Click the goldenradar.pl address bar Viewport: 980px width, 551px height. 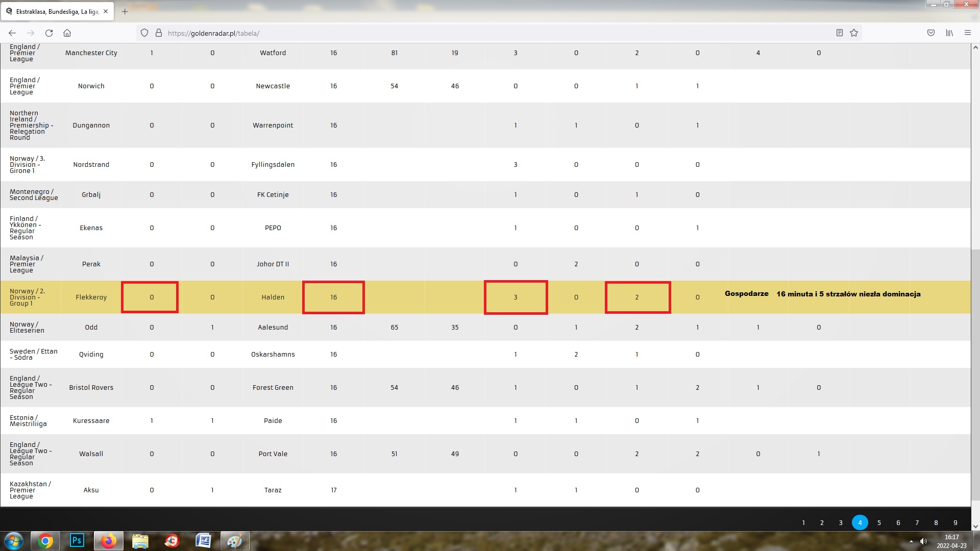click(490, 33)
